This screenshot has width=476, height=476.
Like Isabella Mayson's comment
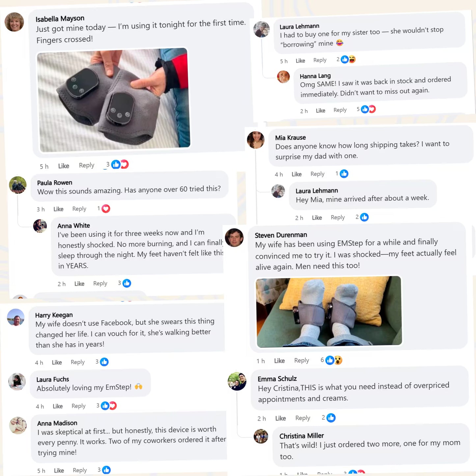click(x=64, y=166)
